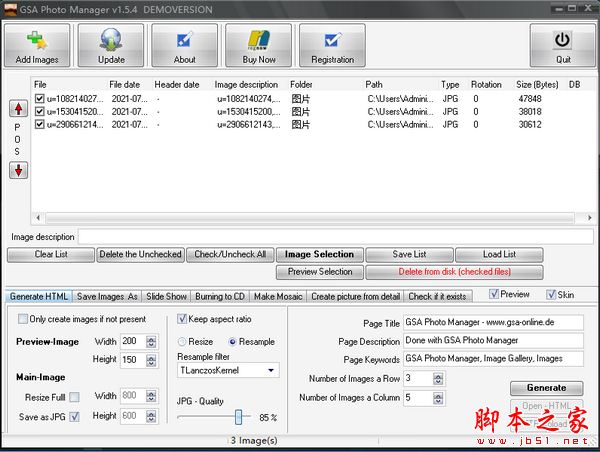Enable Only create images if not present
Viewport: 600px width, 452px height.
pyautogui.click(x=24, y=319)
